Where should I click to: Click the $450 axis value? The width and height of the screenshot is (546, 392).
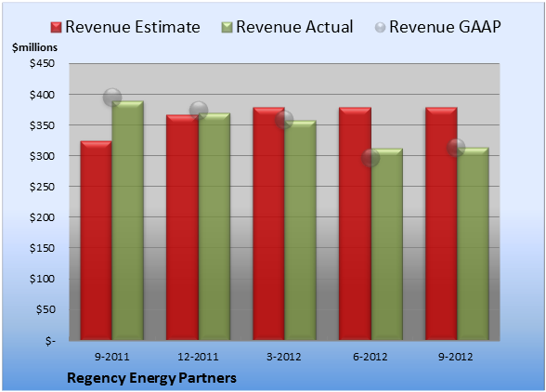click(42, 63)
